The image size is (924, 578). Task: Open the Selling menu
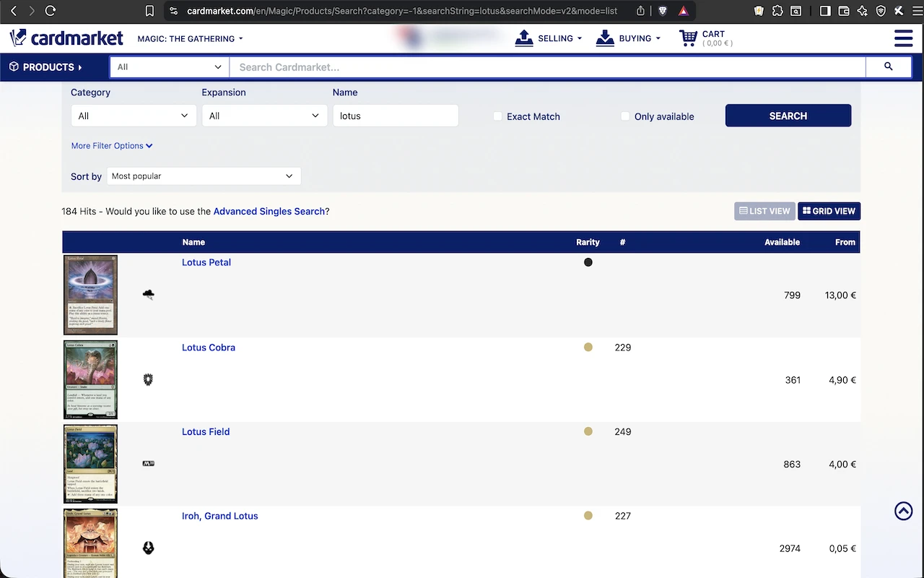point(549,38)
